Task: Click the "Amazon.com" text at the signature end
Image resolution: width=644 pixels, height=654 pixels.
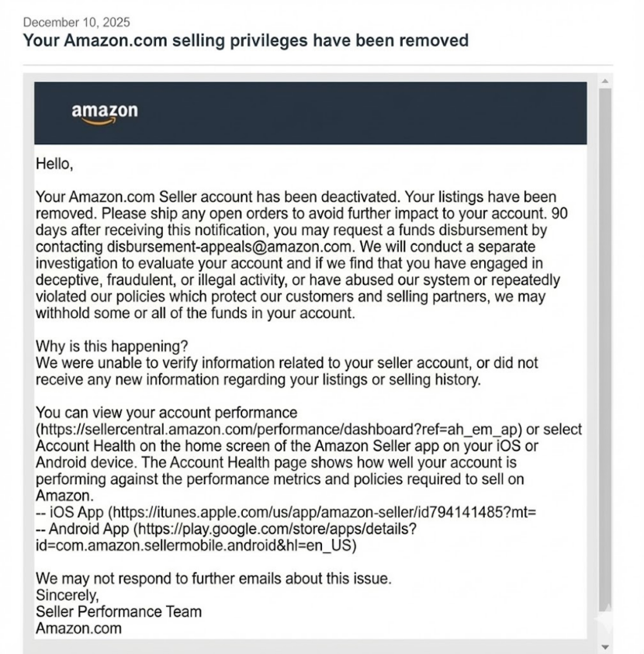Action: (78, 628)
